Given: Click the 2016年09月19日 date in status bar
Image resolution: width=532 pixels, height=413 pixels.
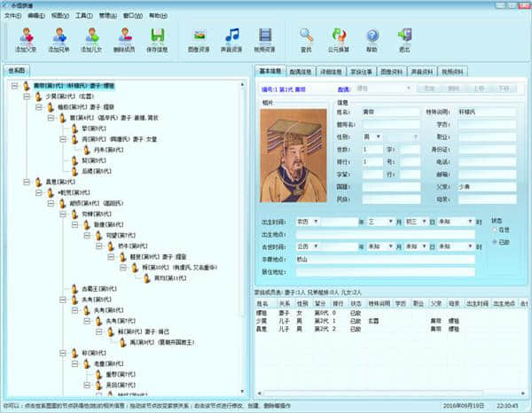Looking at the screenshot, I should (463, 406).
